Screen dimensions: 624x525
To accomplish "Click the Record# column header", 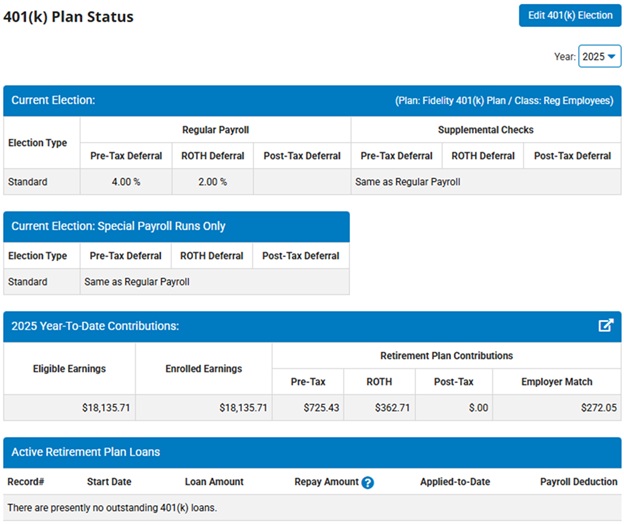I will 25,482.
